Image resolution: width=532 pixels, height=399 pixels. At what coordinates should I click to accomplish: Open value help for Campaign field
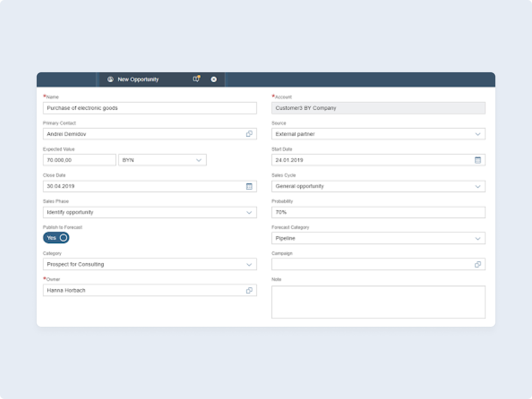[x=478, y=264]
